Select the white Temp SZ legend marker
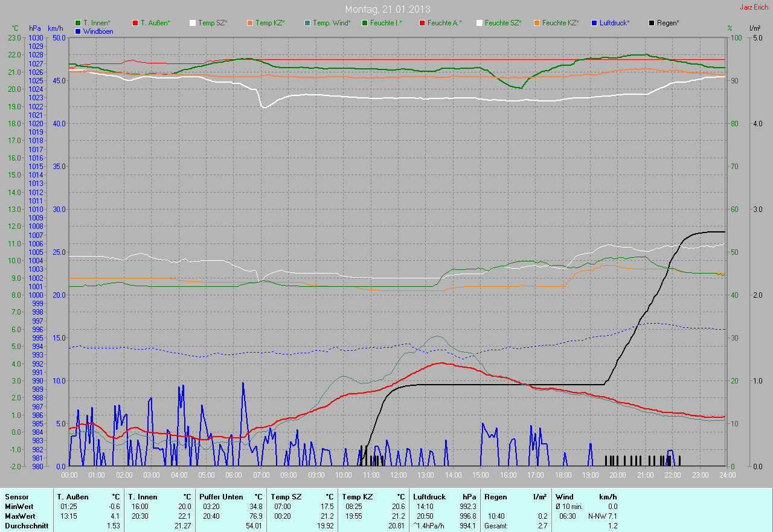Viewport: 773px width, 532px height. click(x=193, y=23)
